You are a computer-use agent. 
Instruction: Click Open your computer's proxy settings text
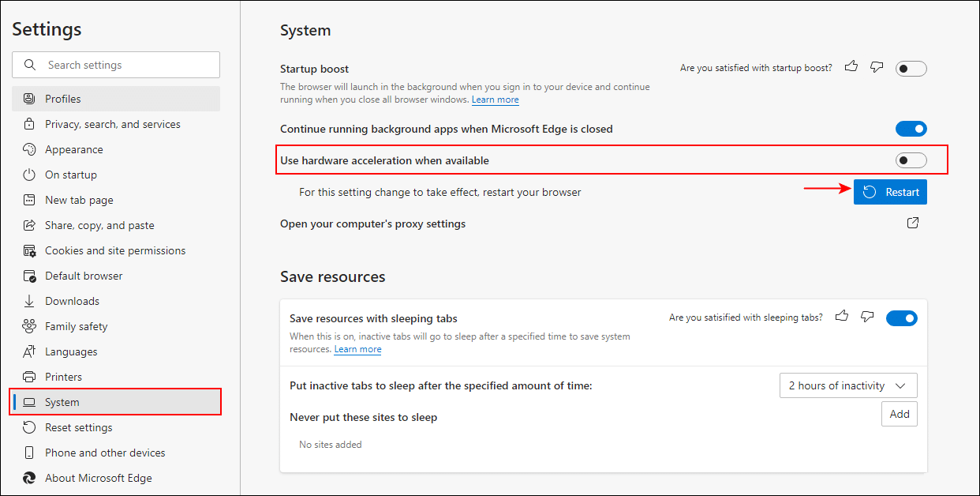pyautogui.click(x=372, y=224)
